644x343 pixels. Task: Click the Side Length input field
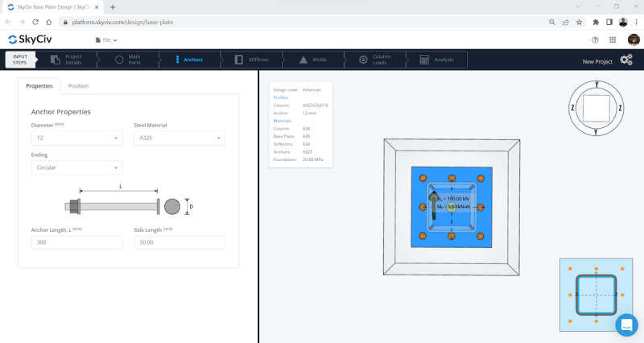179,242
